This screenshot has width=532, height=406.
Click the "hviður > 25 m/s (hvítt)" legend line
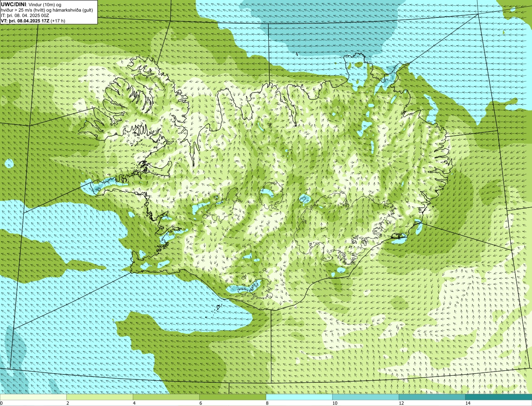[x=47, y=10]
